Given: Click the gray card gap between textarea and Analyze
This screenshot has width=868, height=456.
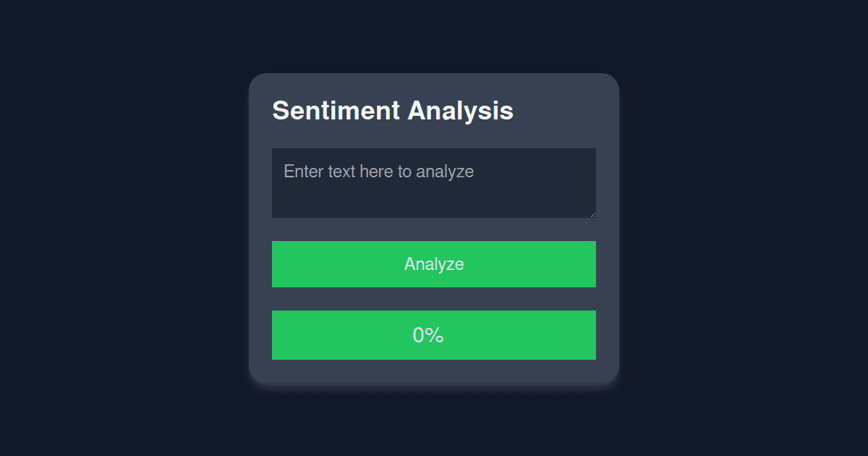Looking at the screenshot, I should click(434, 229).
